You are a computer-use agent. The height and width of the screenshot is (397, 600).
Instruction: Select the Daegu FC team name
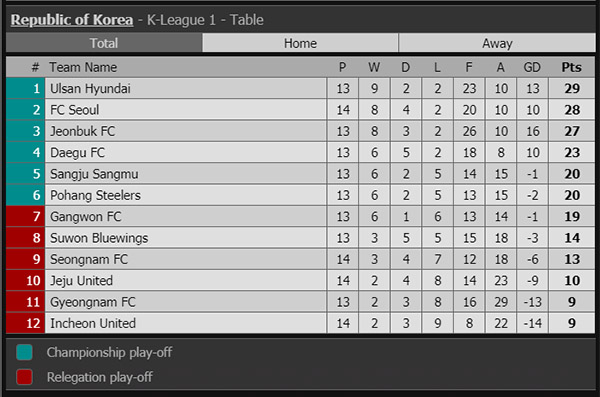(x=77, y=153)
